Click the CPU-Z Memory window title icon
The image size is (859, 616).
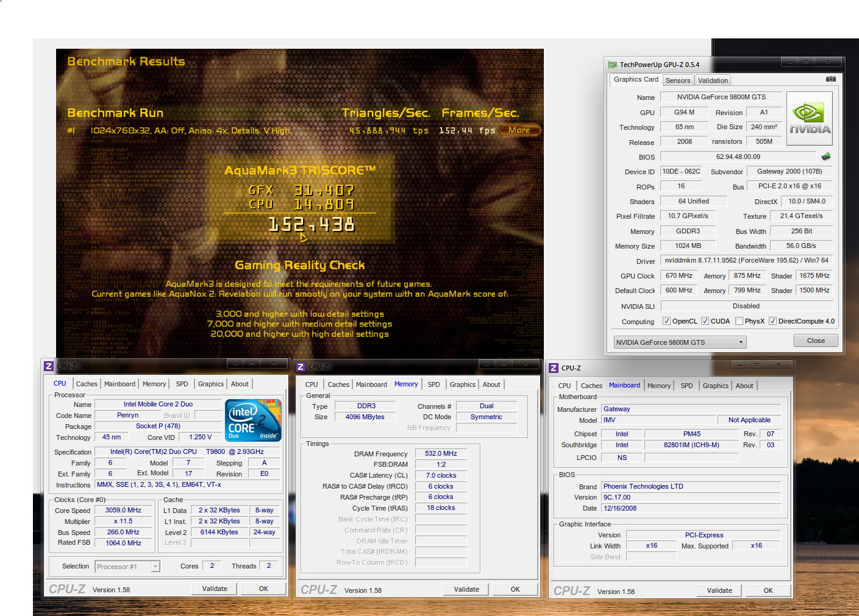coord(301,367)
